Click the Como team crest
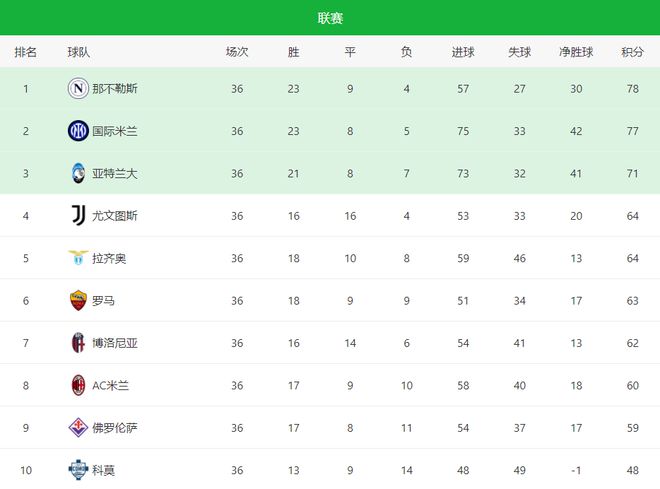 tap(78, 469)
